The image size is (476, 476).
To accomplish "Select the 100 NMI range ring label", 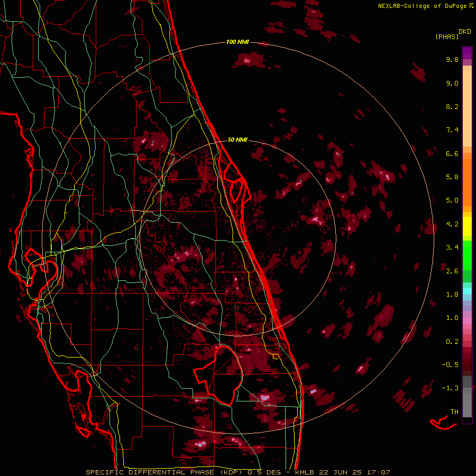I will click(x=237, y=42).
